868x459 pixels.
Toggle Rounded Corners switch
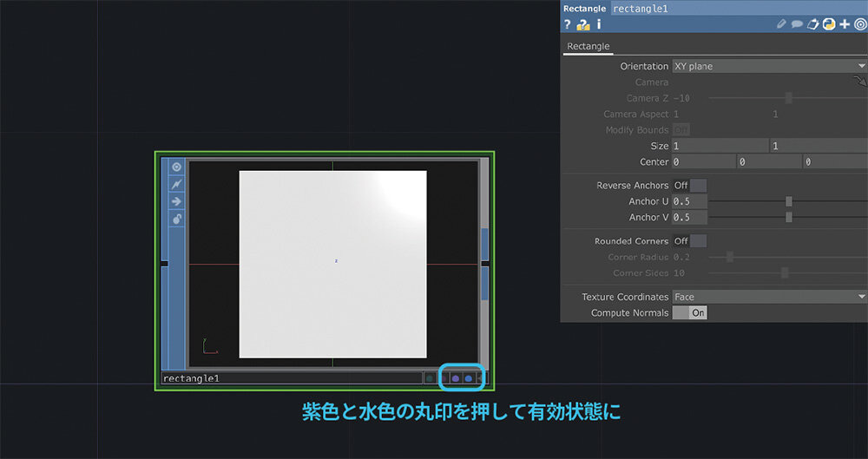tap(690, 240)
